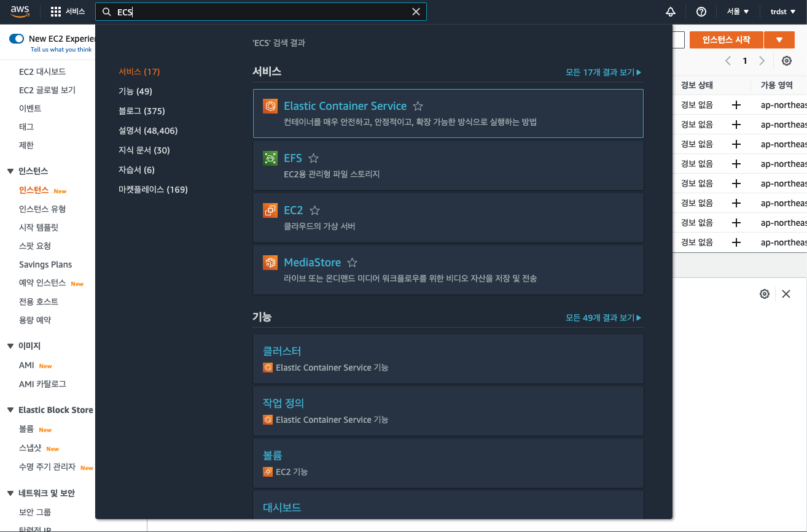Viewport: 807px width, 532px height.
Task: Open the EFS search result
Action: tap(448, 166)
